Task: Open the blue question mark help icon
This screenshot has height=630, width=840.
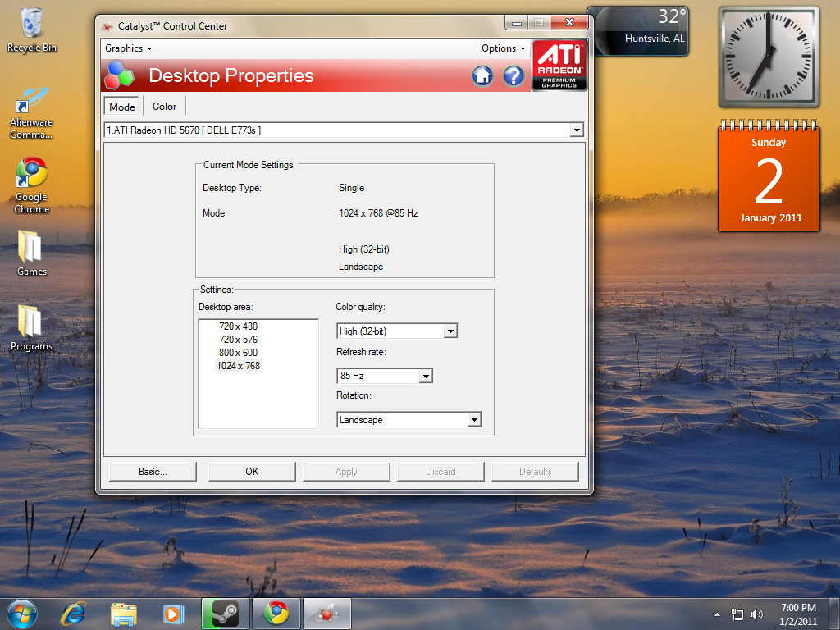Action: point(514,76)
